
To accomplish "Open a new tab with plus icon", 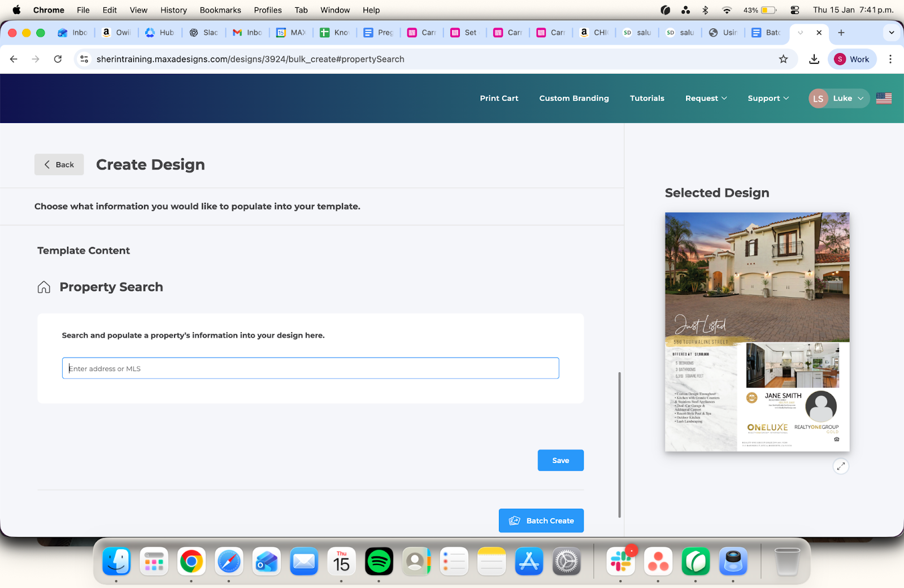I will [x=841, y=33].
